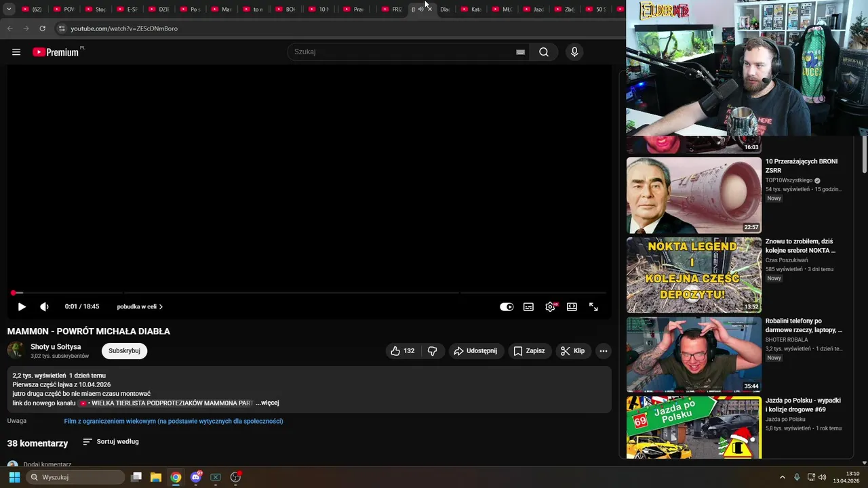868x488 pixels.
Task: Switch to the 'FRIZ' browser tab
Action: 392,9
